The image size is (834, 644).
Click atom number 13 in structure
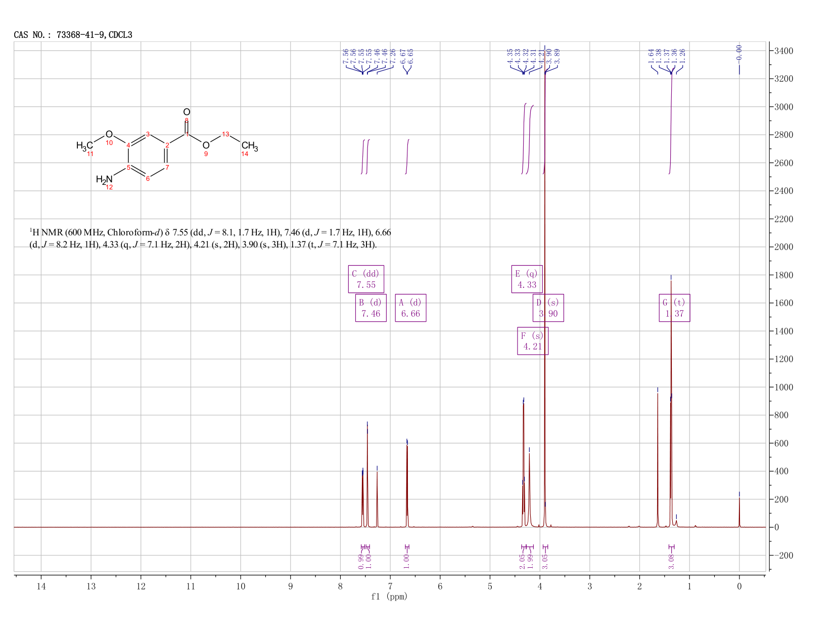pos(225,134)
